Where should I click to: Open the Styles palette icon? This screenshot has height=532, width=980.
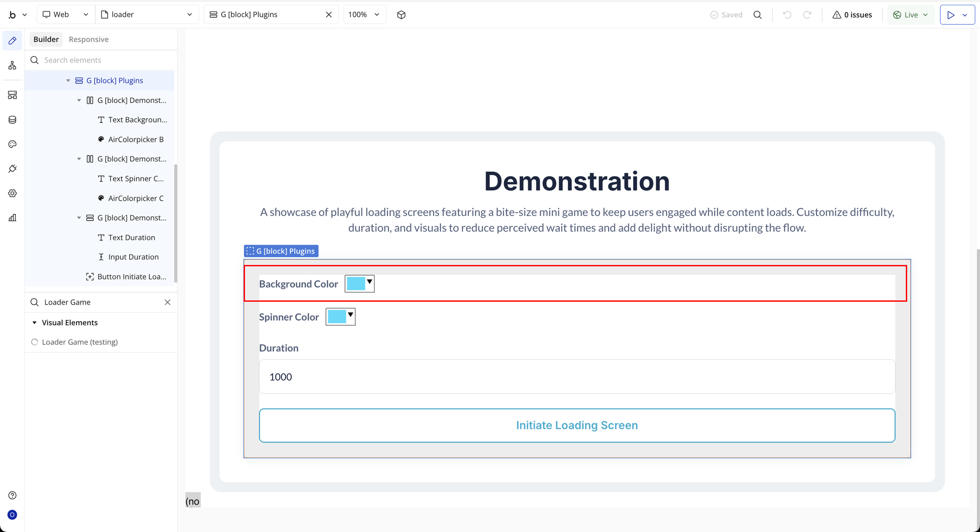pyautogui.click(x=12, y=144)
